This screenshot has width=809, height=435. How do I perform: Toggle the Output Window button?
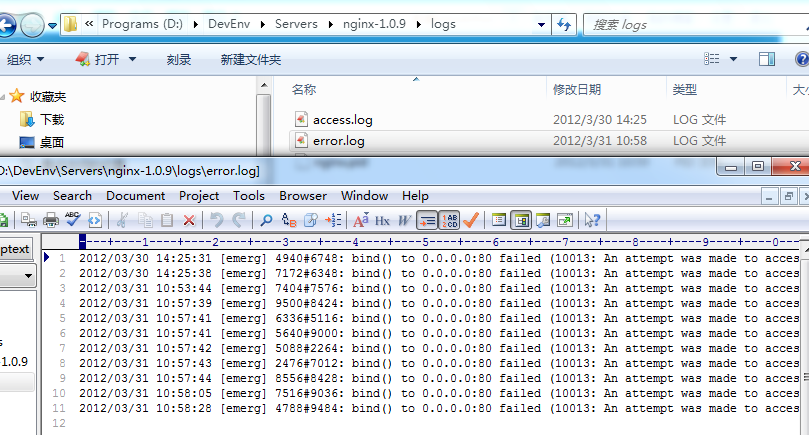point(543,221)
